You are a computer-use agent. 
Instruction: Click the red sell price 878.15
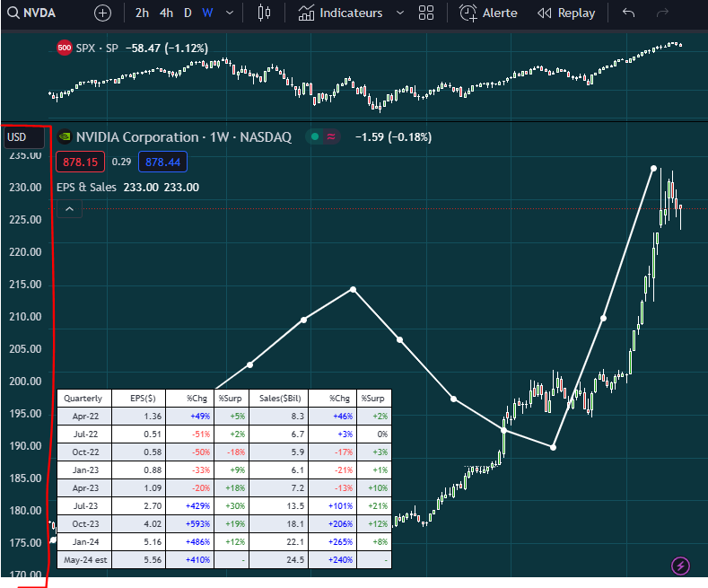[81, 162]
